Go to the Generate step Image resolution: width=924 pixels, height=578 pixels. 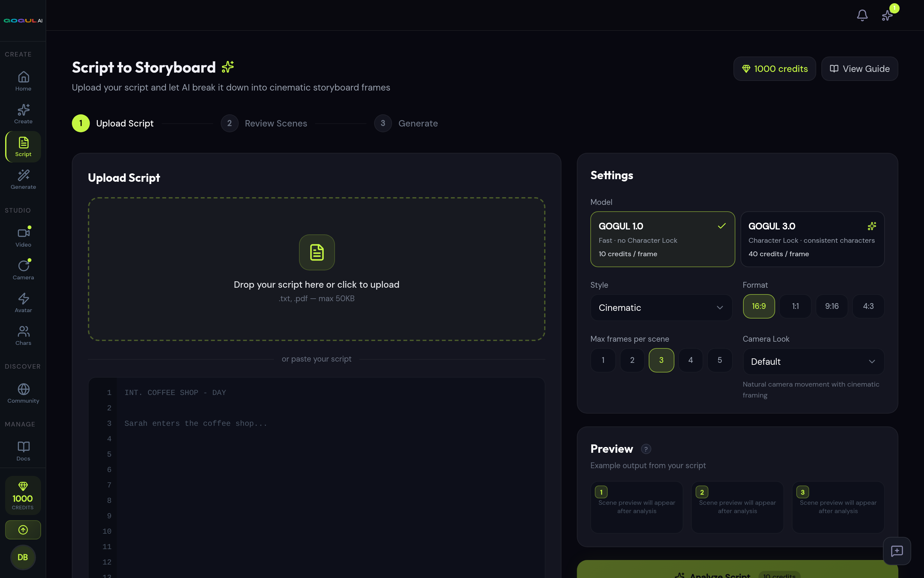(x=406, y=124)
